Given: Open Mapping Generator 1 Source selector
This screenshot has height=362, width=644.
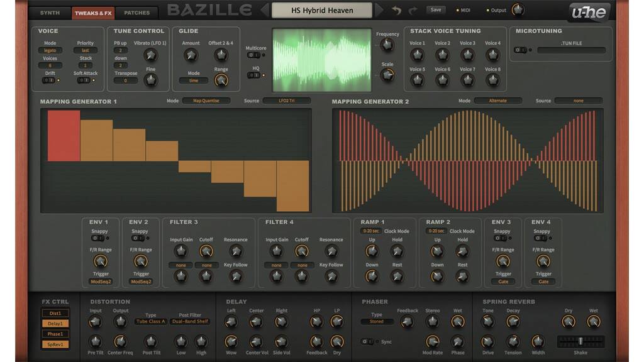Looking at the screenshot, I should [x=287, y=101].
